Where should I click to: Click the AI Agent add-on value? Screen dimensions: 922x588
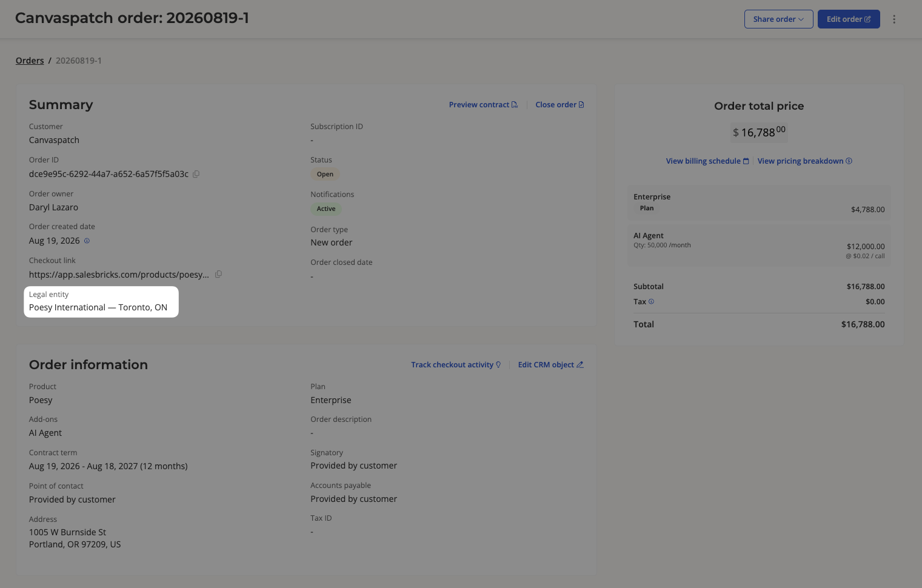45,433
